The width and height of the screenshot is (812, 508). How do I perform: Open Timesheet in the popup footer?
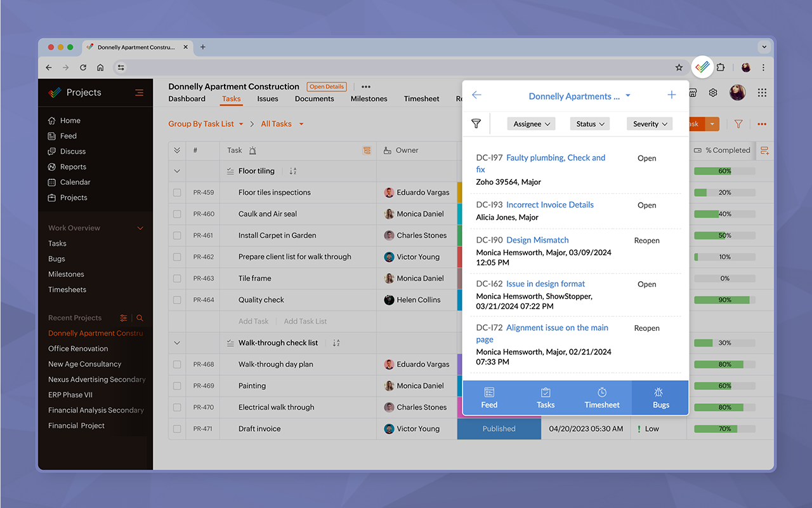tap(602, 398)
